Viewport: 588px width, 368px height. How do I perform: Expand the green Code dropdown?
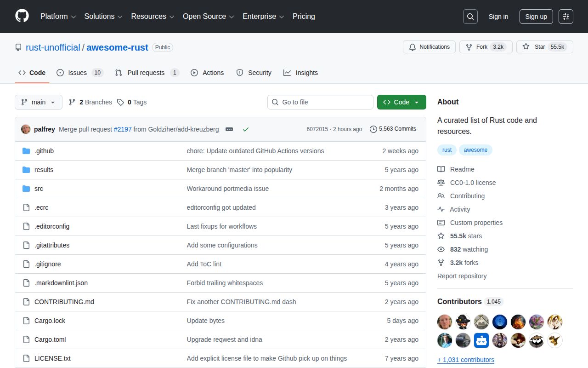point(401,102)
